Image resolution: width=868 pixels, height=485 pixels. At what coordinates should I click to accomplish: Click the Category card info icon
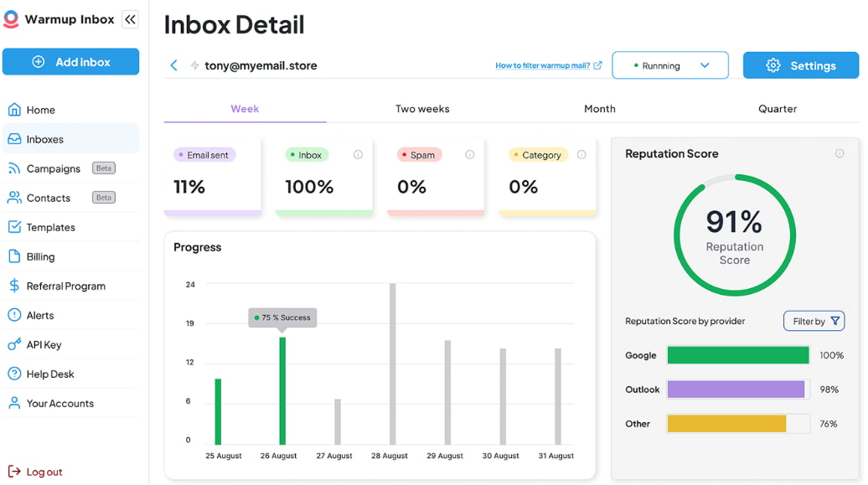click(581, 155)
